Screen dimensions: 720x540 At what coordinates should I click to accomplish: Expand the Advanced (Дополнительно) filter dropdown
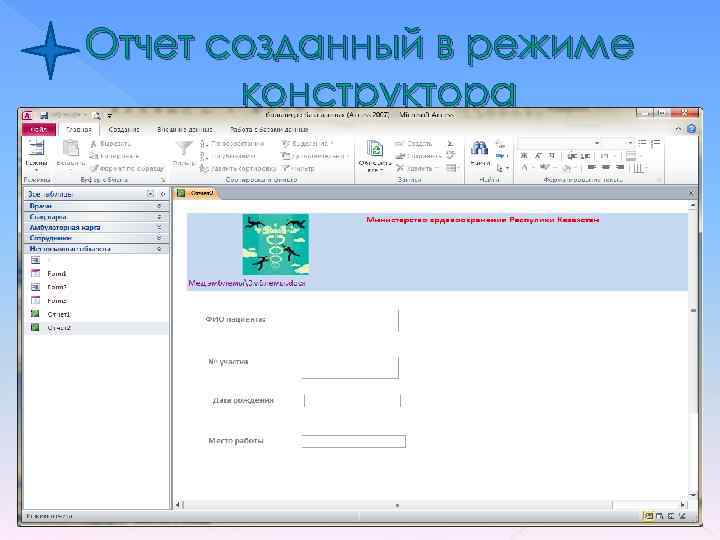pos(315,156)
